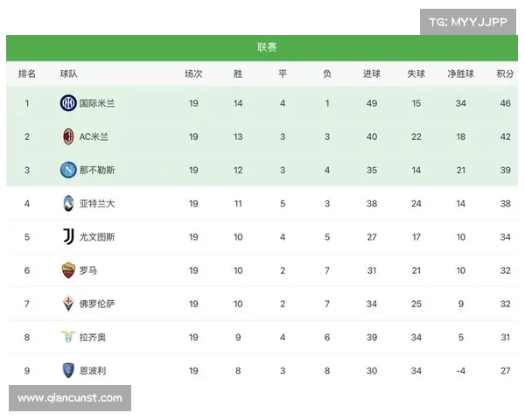Select the Fiorentina purple lily badge

point(68,304)
